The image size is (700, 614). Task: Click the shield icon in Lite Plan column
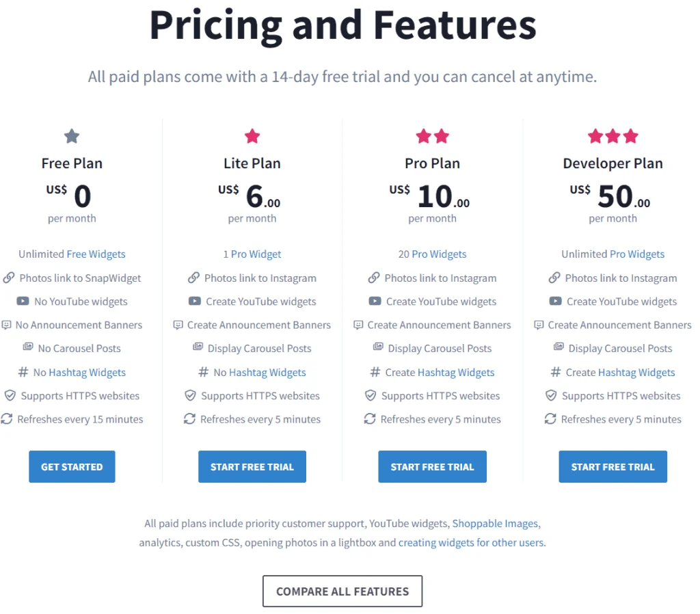[x=191, y=396]
